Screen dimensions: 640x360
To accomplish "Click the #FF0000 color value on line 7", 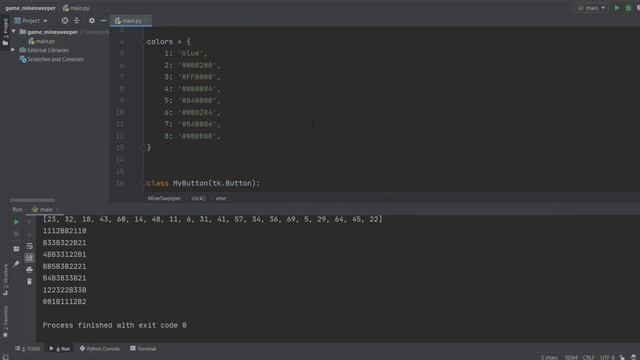I will pyautogui.click(x=197, y=77).
